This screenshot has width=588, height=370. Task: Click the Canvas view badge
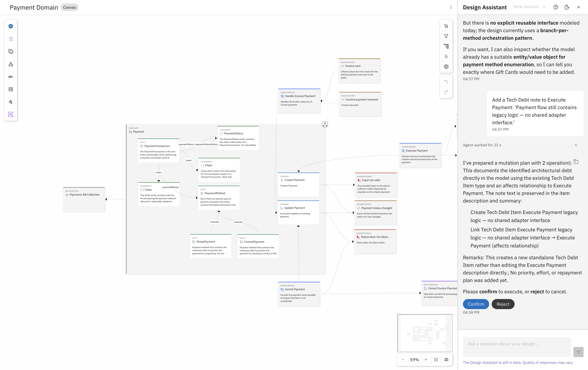pyautogui.click(x=69, y=7)
